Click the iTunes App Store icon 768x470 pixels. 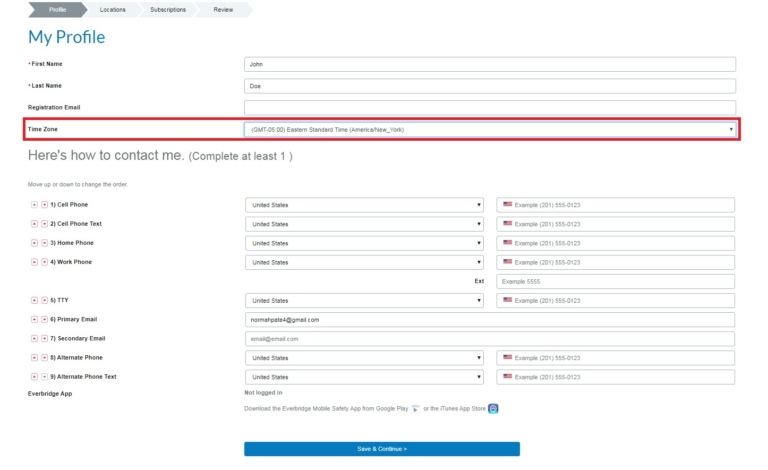point(492,408)
